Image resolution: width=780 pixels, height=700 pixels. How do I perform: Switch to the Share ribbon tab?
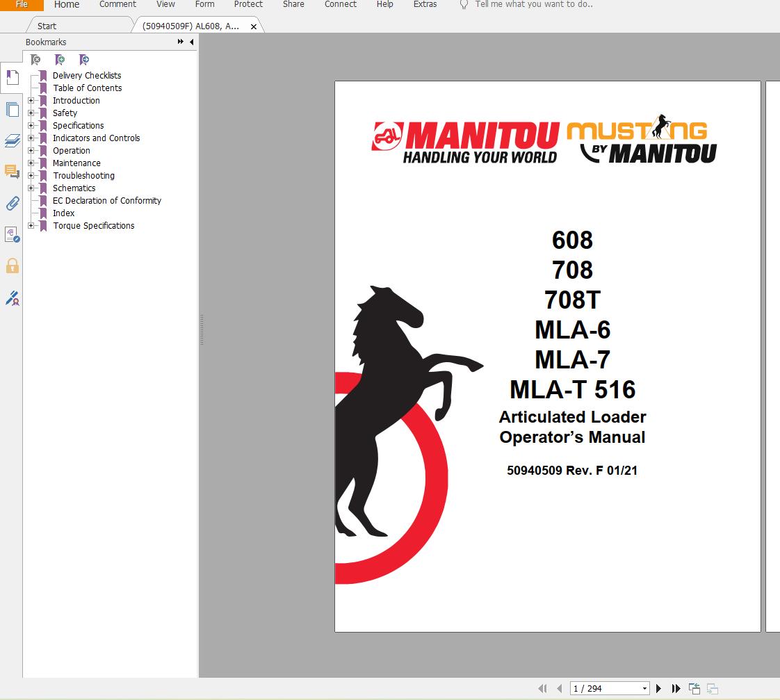pos(293,4)
